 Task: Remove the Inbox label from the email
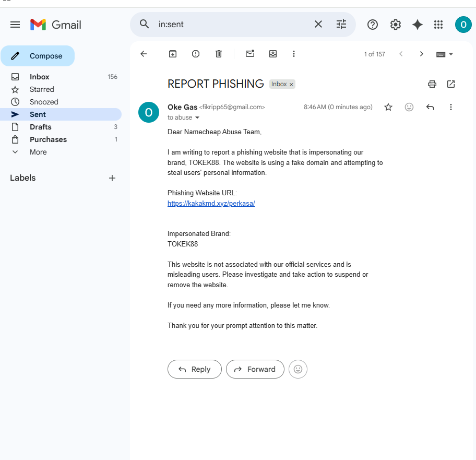(291, 85)
